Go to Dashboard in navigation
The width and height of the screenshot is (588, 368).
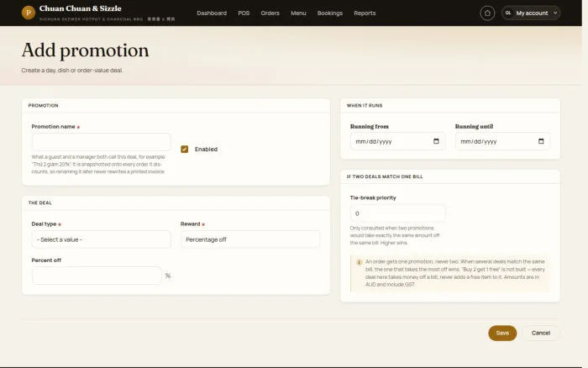tap(212, 13)
